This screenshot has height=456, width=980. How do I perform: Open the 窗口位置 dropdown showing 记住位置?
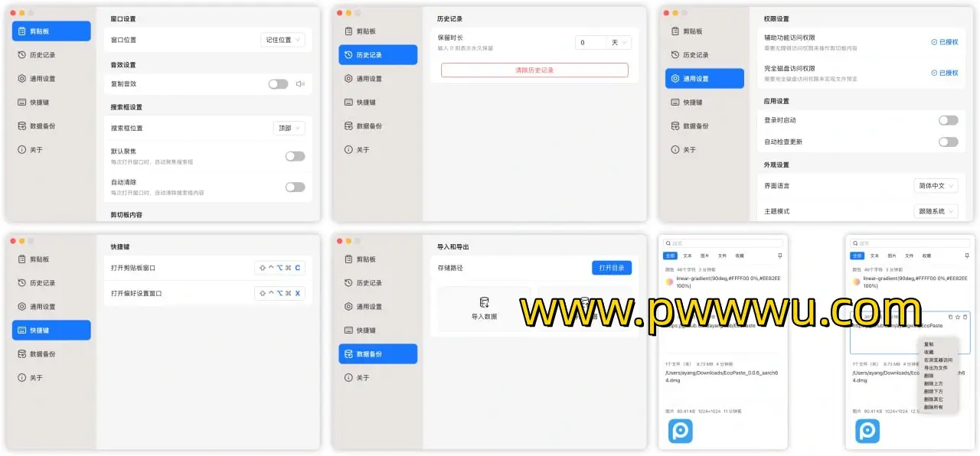pyautogui.click(x=283, y=40)
